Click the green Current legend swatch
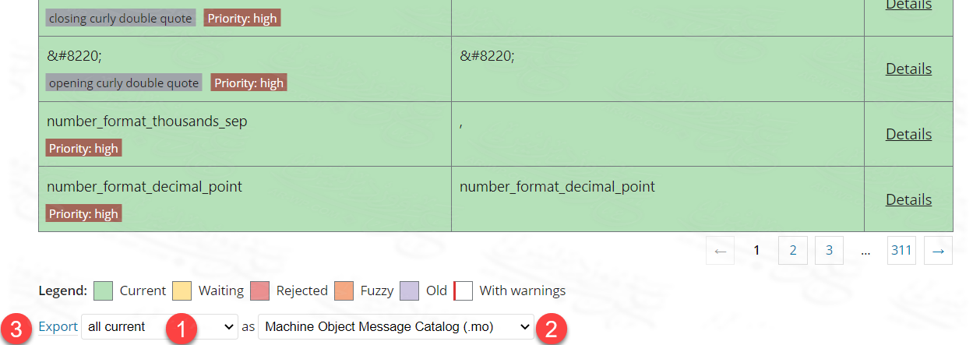Screen dimensions: 980x345 104,290
